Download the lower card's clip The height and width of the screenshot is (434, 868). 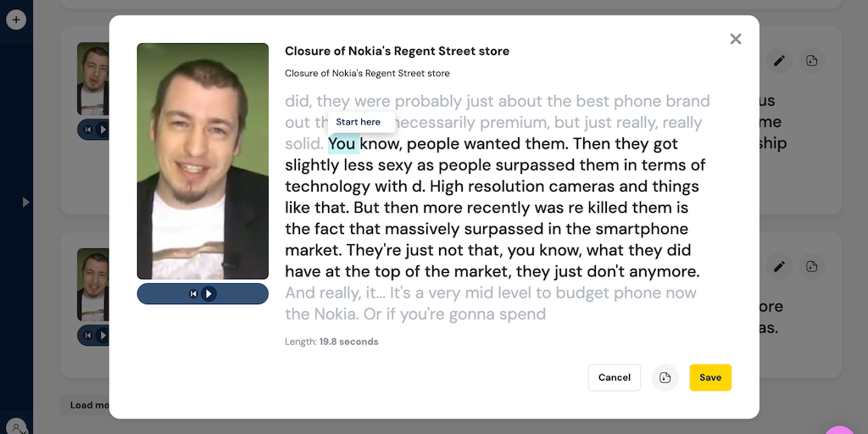tap(811, 266)
